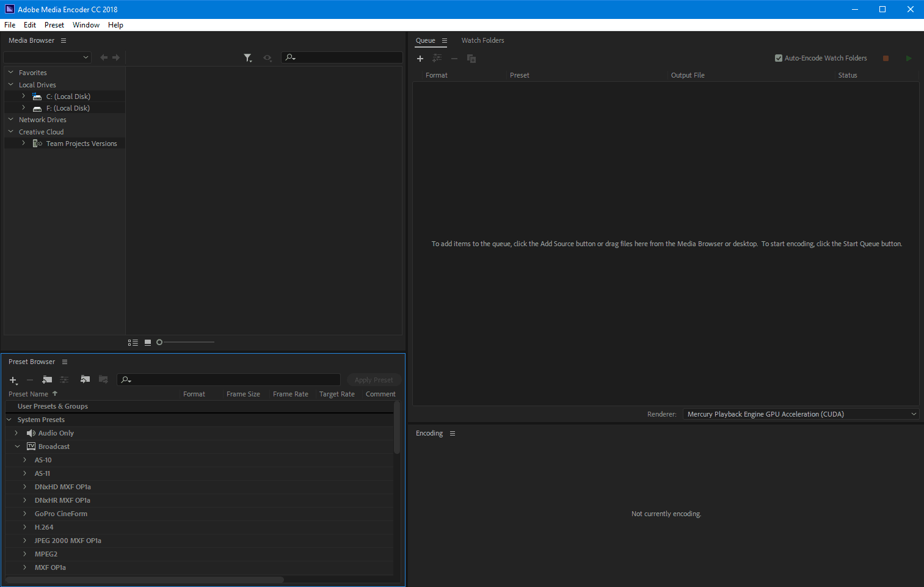Screen dimensions: 924x587
Task: Toggle Auto-Encode Watch Folders checkbox
Action: pos(779,58)
